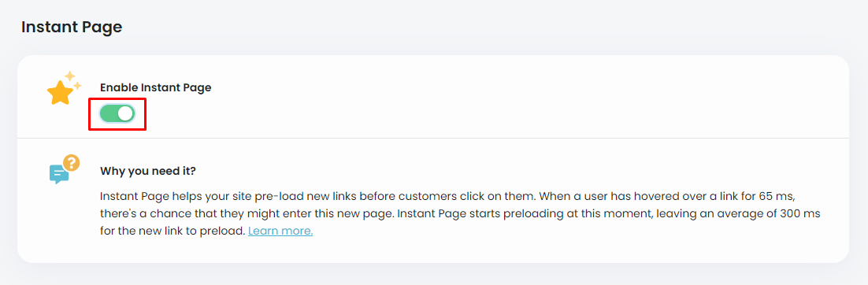Click the word 'Enable' in the toggle label

[118, 87]
